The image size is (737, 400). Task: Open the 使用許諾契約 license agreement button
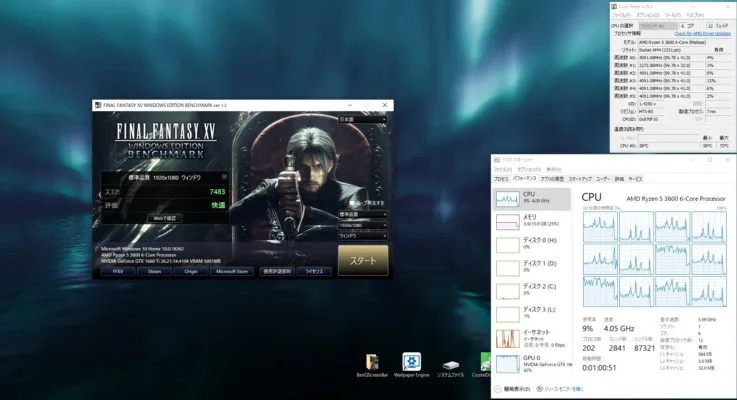[x=277, y=271]
